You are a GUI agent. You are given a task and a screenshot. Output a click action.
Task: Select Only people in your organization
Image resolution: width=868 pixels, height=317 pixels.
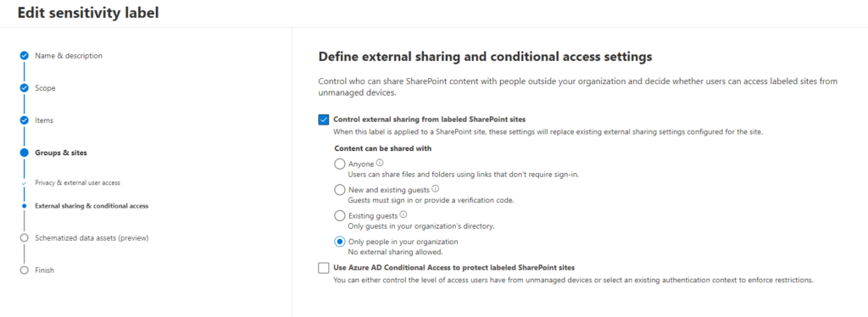340,242
